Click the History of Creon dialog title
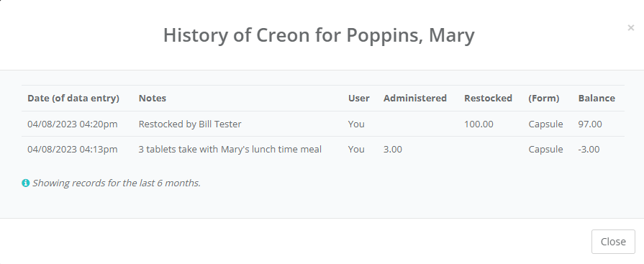Viewport: 644px width, 264px height. click(x=319, y=35)
